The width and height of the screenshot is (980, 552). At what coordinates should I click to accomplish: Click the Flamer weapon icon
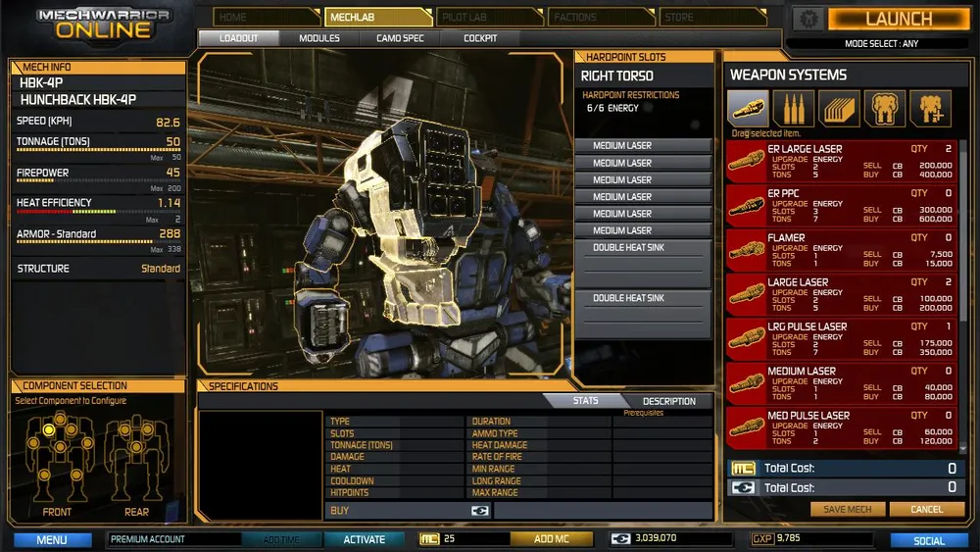[746, 249]
